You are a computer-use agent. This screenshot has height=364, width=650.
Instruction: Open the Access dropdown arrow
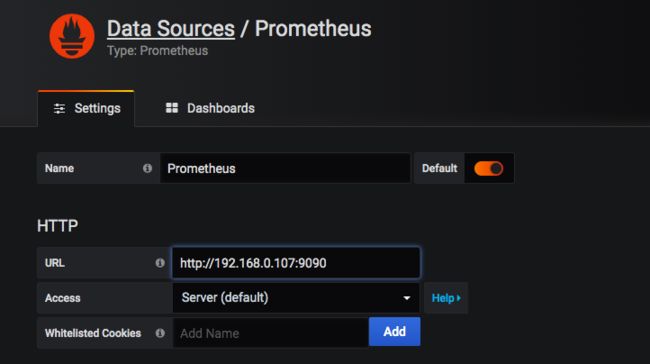pyautogui.click(x=407, y=298)
